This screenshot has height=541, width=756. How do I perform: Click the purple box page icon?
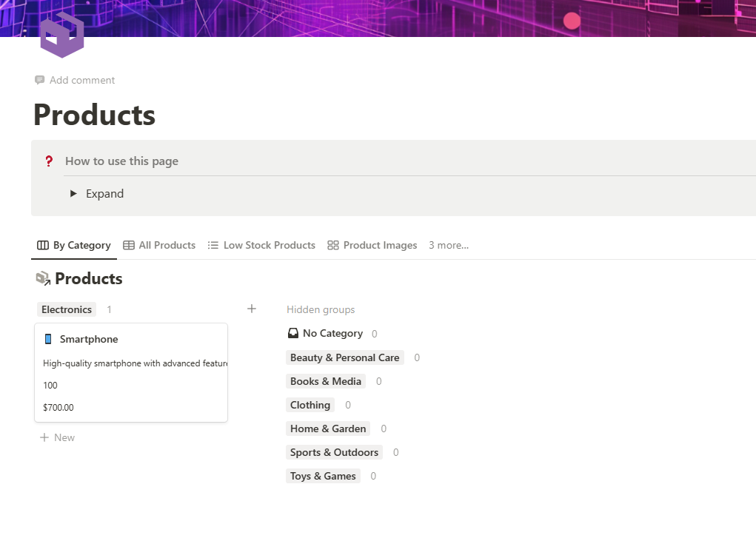[62, 35]
